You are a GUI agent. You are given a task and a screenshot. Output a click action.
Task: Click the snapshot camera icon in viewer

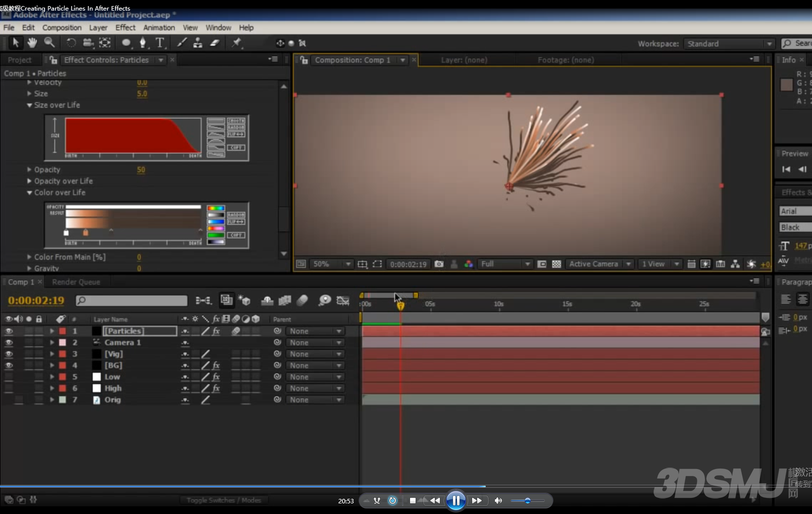point(439,264)
